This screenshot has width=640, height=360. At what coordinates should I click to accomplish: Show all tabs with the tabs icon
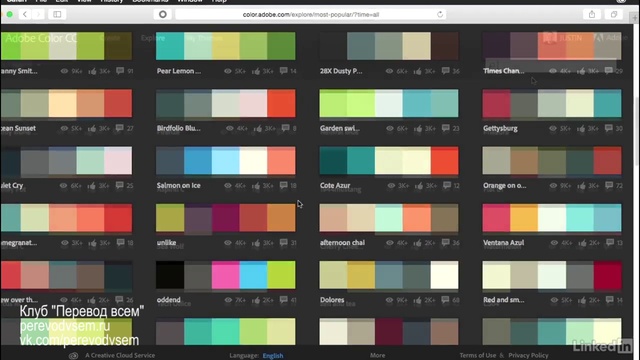[614, 14]
